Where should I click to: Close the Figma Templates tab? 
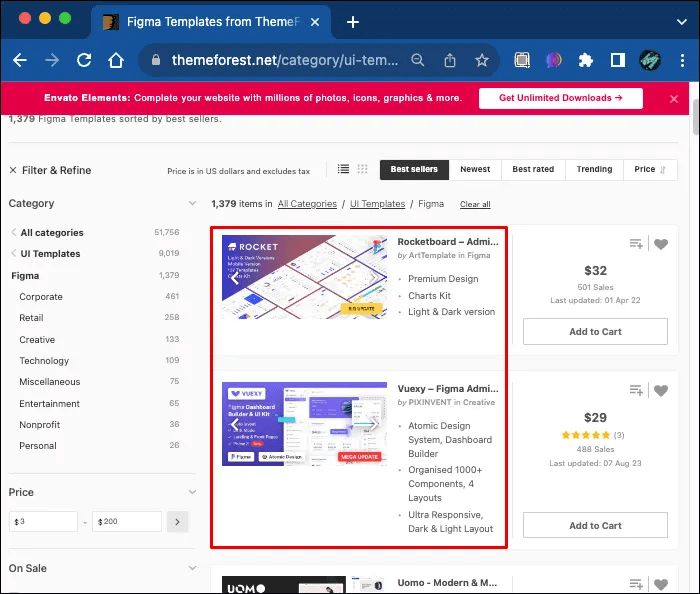(x=315, y=22)
